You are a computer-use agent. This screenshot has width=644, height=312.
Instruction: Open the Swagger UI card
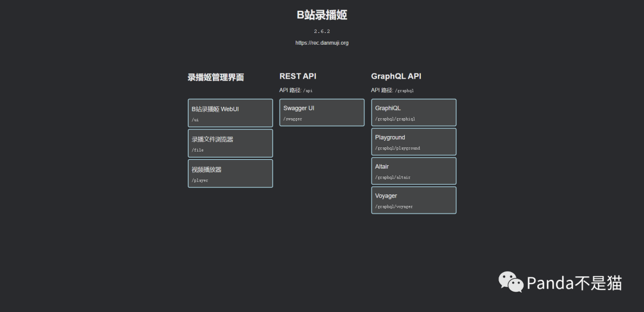point(322,113)
